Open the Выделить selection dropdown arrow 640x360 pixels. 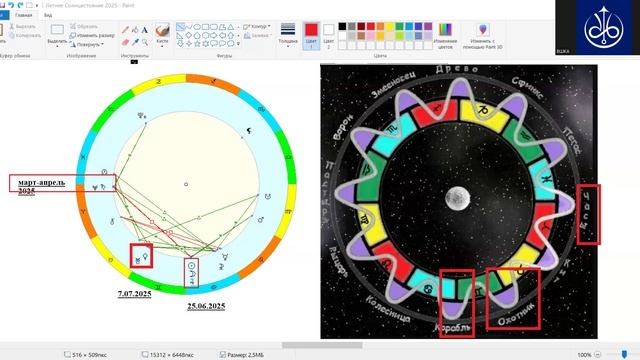[57, 46]
